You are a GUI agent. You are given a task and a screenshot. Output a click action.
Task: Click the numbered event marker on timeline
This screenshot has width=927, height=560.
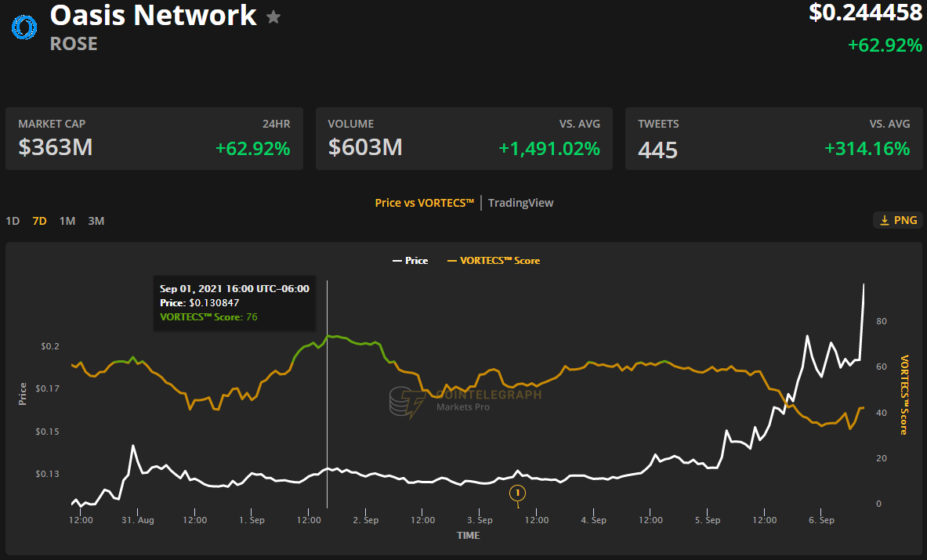click(x=517, y=493)
